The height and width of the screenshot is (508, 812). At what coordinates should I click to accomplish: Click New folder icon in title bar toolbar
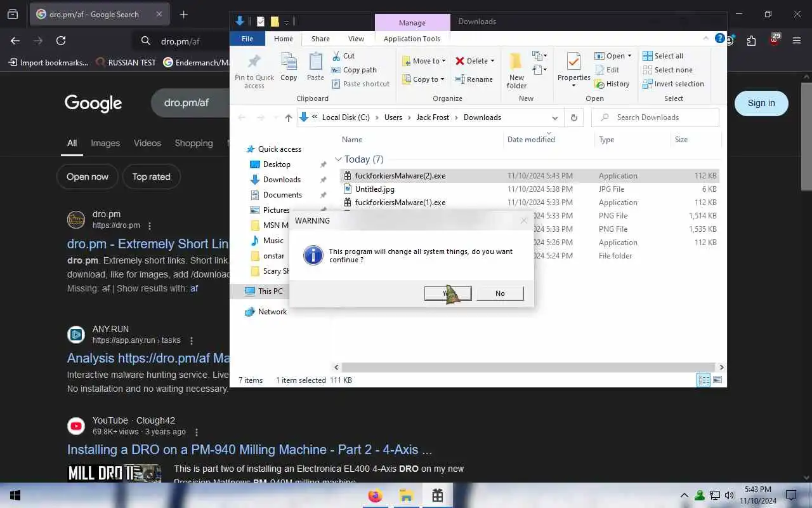pos(275,22)
